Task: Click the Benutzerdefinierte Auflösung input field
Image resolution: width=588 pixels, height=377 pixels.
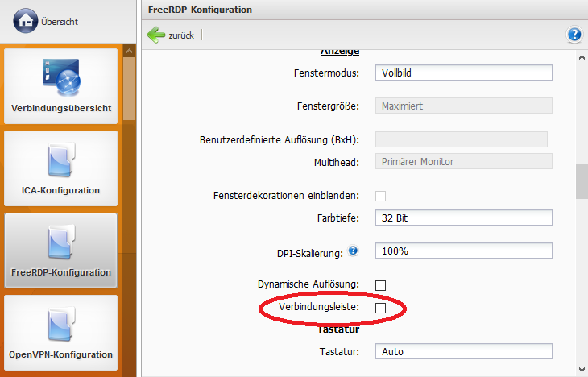Action: click(x=461, y=139)
